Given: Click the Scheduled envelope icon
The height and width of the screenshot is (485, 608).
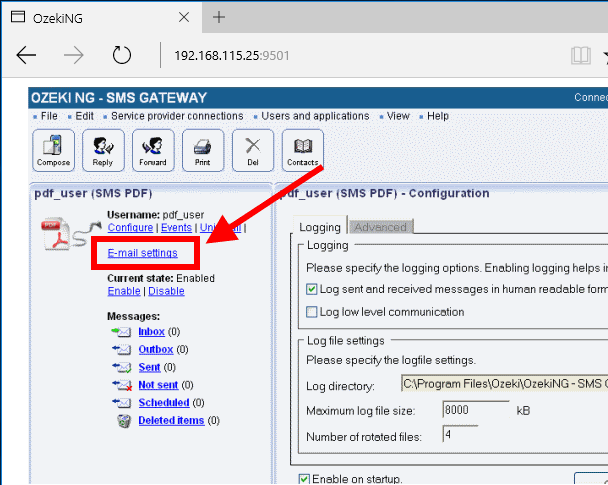Looking at the screenshot, I should tap(121, 403).
